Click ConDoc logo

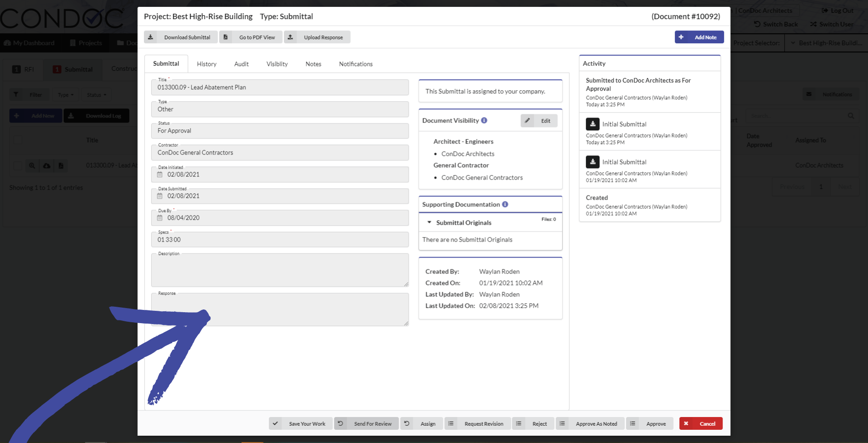pos(63,18)
